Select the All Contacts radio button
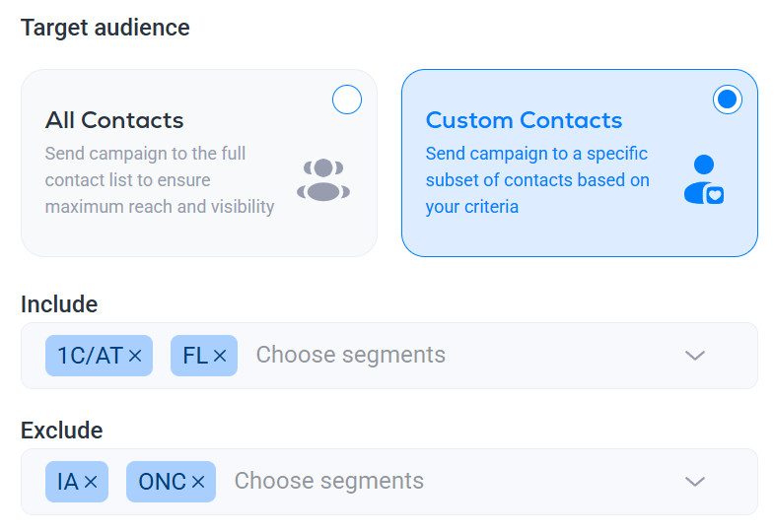This screenshot has height=532, width=774. point(347,100)
